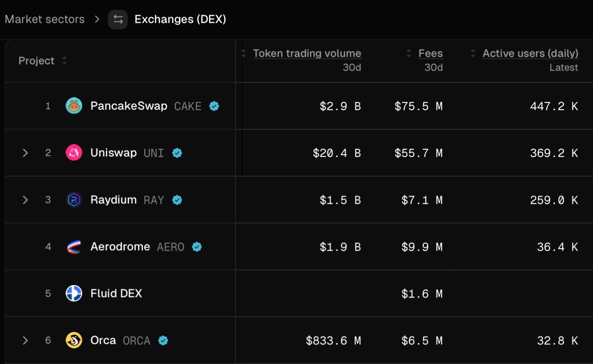This screenshot has height=364, width=593.
Task: Open the Exchanges (DEX) breadcrumb
Action: click(x=180, y=20)
